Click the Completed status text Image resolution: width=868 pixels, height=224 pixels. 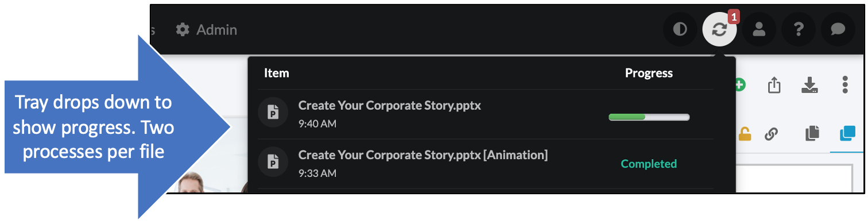(649, 164)
